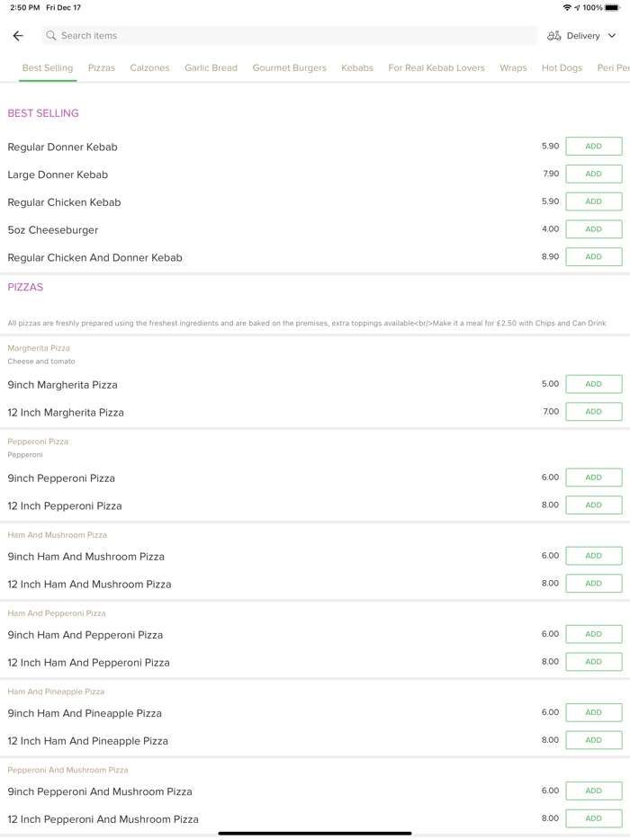Add 12 Inch Pepperoni Pizza

click(x=593, y=505)
